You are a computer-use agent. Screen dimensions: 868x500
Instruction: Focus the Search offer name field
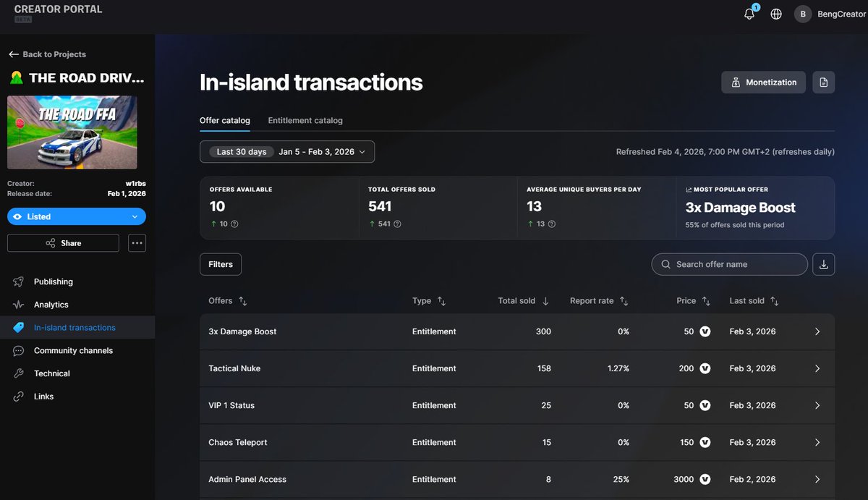pos(729,264)
